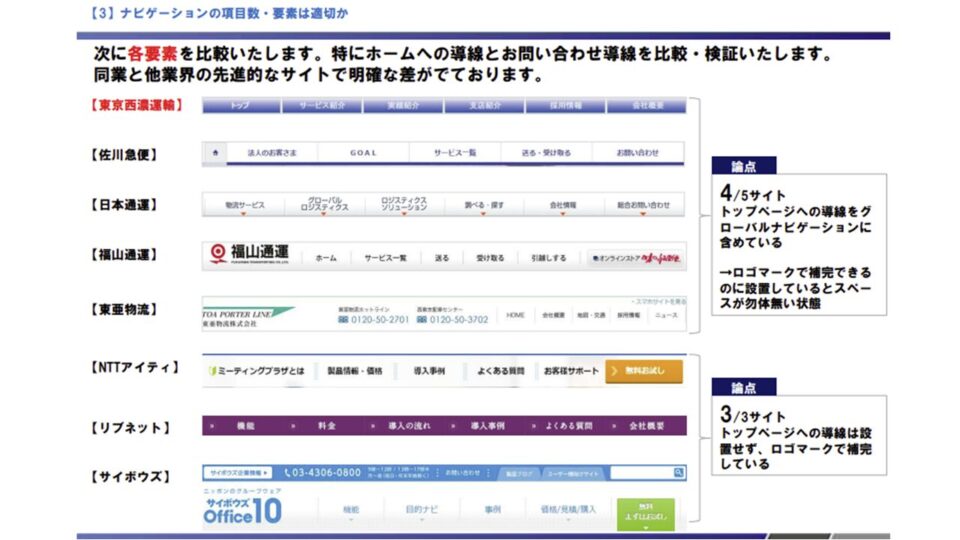Click 料金 in purple Ribnet nav

[326, 426]
